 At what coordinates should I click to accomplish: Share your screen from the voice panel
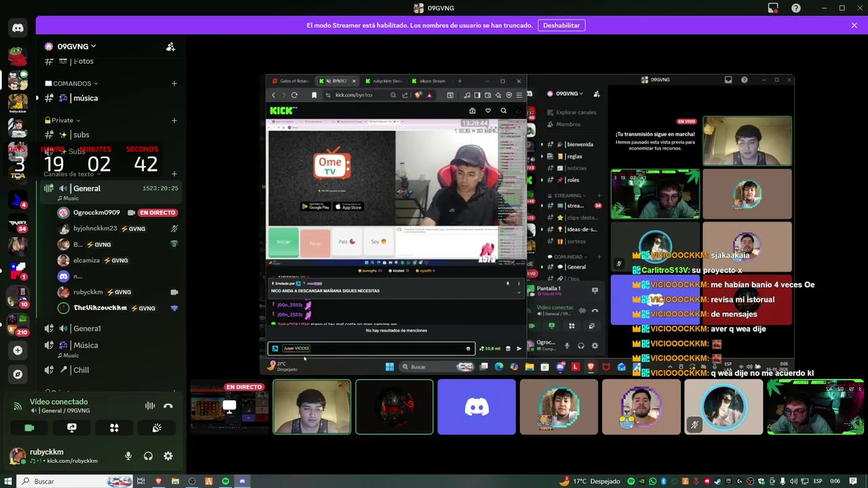click(x=72, y=428)
